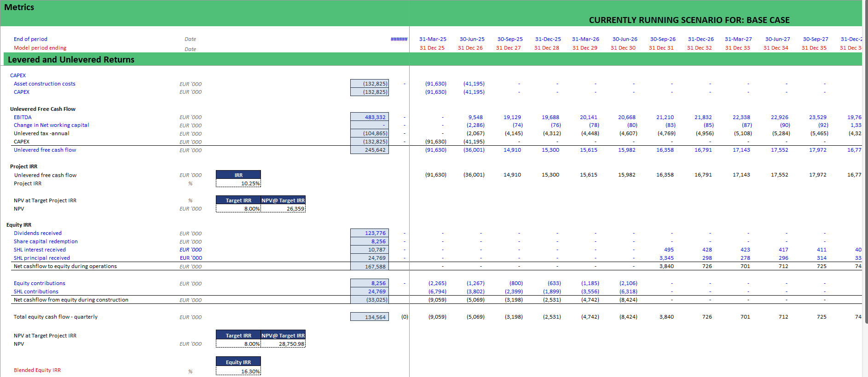Select the equity NPV value 28,750.98

click(x=283, y=344)
